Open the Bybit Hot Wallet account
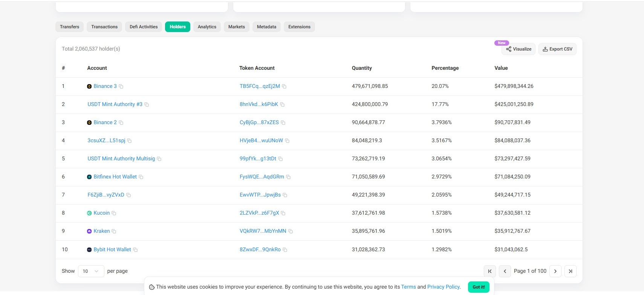The image size is (644, 295). tap(112, 250)
